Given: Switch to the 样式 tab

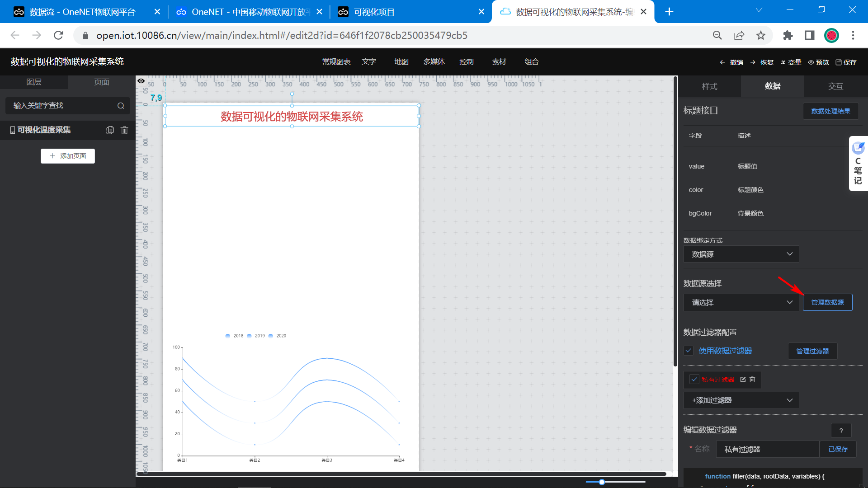Looking at the screenshot, I should tap(709, 86).
